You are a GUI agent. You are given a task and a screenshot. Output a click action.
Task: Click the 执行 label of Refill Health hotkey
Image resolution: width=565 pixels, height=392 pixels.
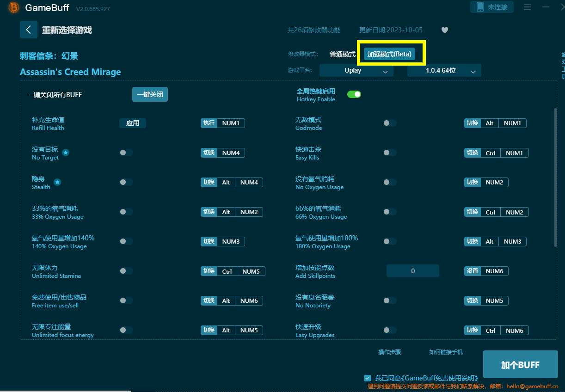coord(209,123)
